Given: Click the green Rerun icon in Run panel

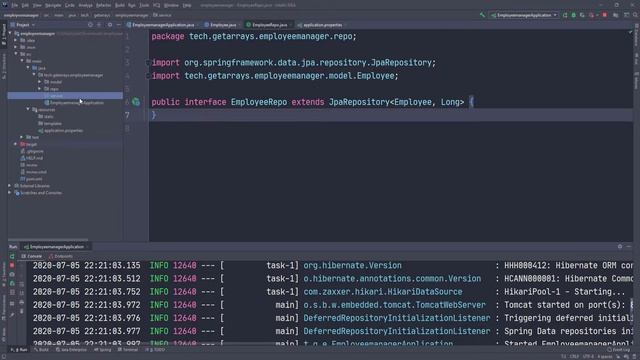Looking at the screenshot, I should click(12, 256).
